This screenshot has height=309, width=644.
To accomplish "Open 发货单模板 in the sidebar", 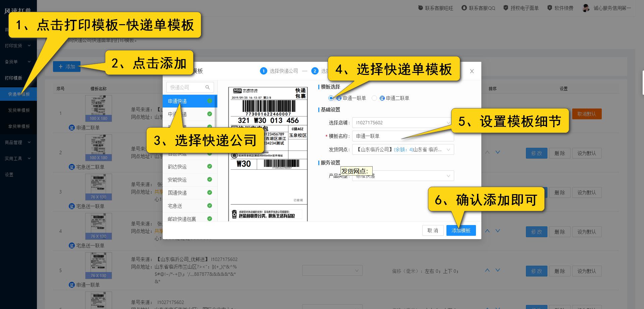I will click(x=18, y=110).
